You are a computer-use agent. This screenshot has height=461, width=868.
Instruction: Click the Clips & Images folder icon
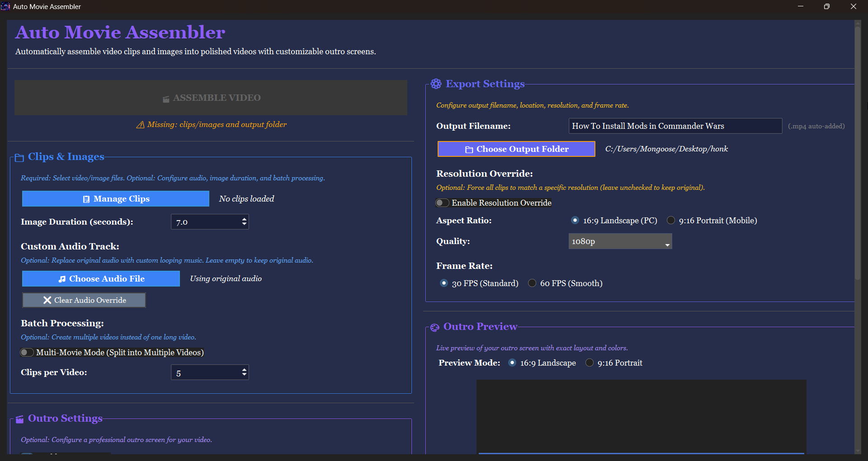[x=19, y=157]
